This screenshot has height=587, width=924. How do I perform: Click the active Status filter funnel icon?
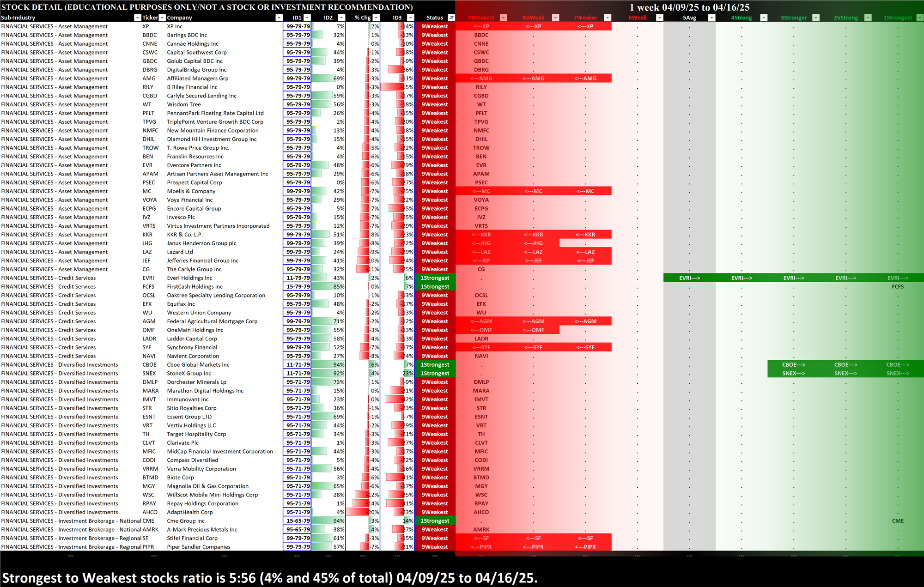[451, 18]
